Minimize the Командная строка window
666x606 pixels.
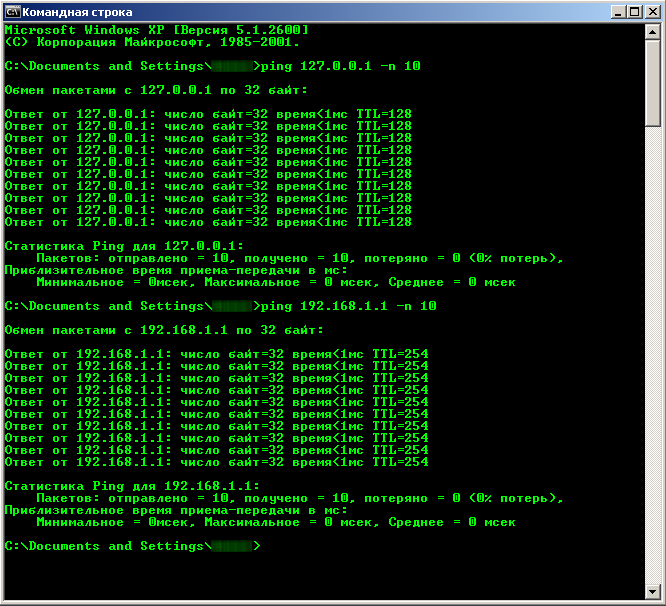pos(616,12)
